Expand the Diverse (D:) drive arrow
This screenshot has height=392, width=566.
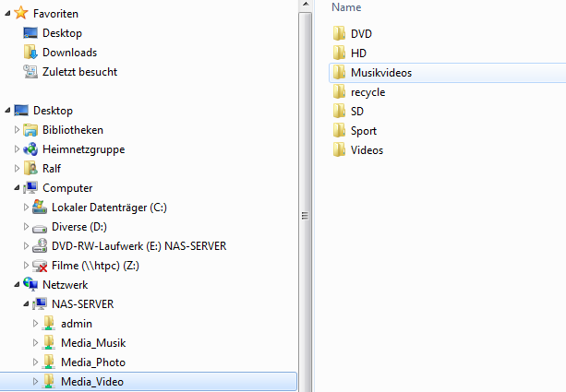point(26,227)
